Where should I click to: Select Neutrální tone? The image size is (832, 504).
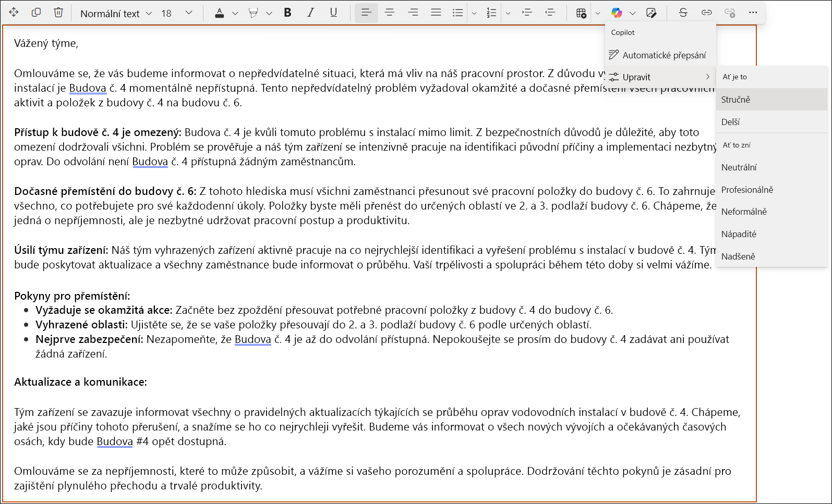click(771, 167)
